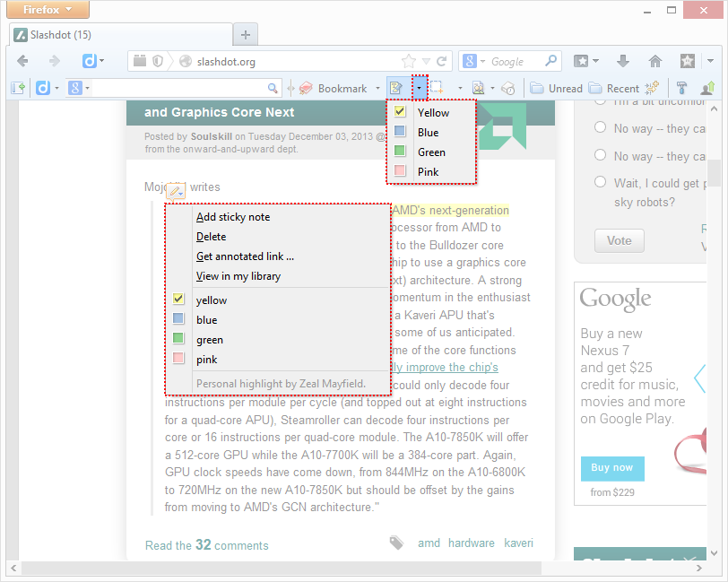Go to the home page via house icon
The height and width of the screenshot is (582, 728).
coord(655,61)
